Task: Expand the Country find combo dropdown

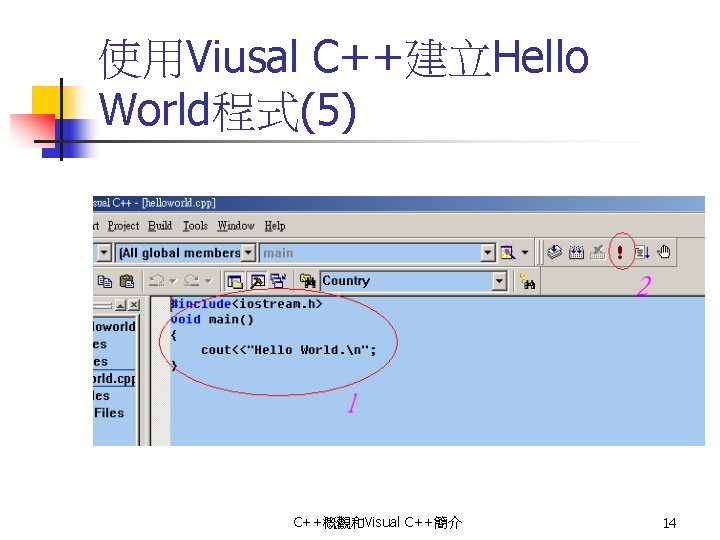Action: click(x=500, y=281)
